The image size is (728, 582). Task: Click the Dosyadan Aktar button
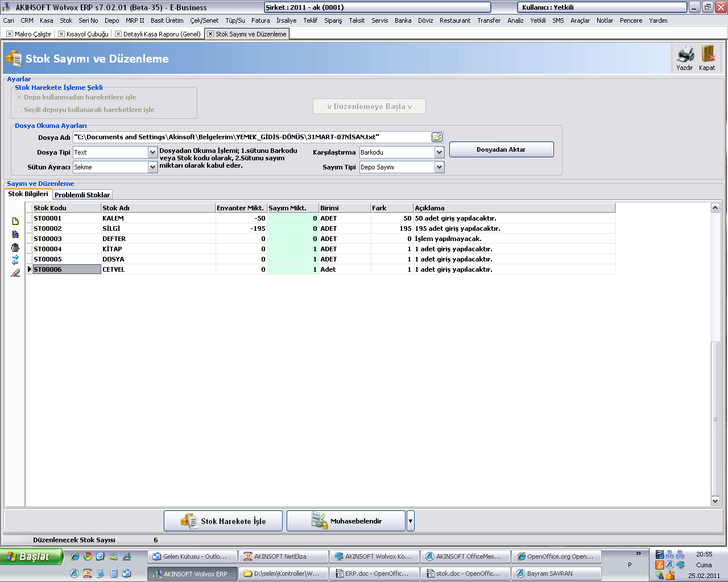coord(501,149)
